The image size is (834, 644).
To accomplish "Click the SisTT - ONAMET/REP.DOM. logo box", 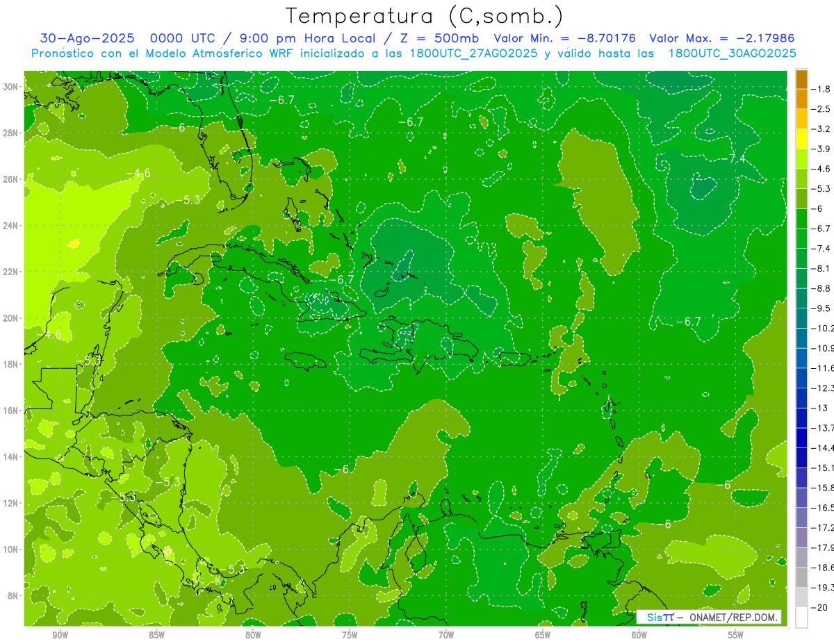I will pyautogui.click(x=709, y=617).
